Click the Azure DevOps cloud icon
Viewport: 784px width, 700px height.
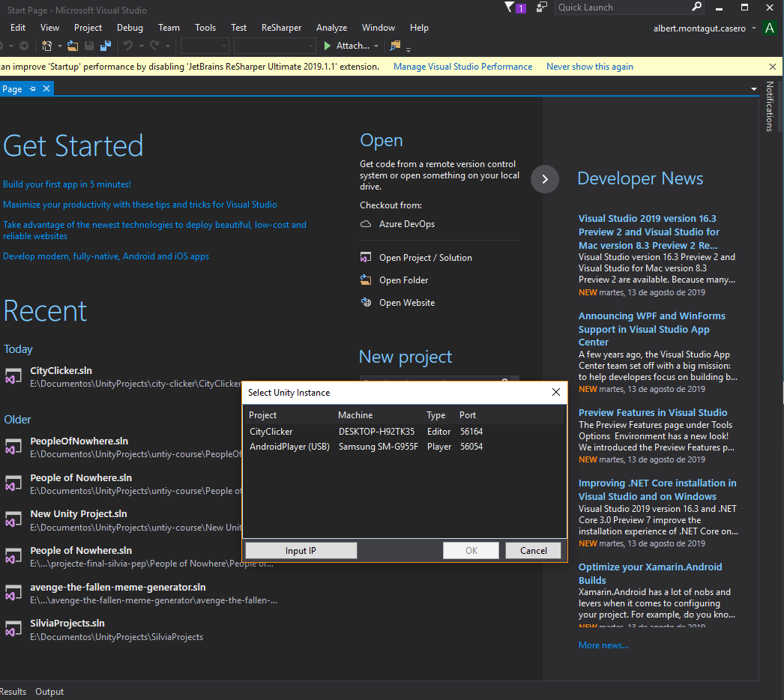pyautogui.click(x=366, y=224)
